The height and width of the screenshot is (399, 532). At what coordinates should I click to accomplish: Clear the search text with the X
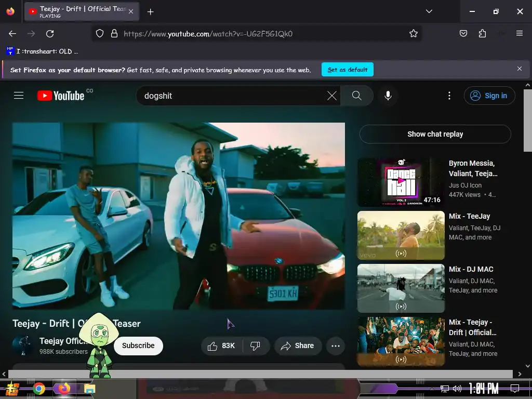click(332, 96)
